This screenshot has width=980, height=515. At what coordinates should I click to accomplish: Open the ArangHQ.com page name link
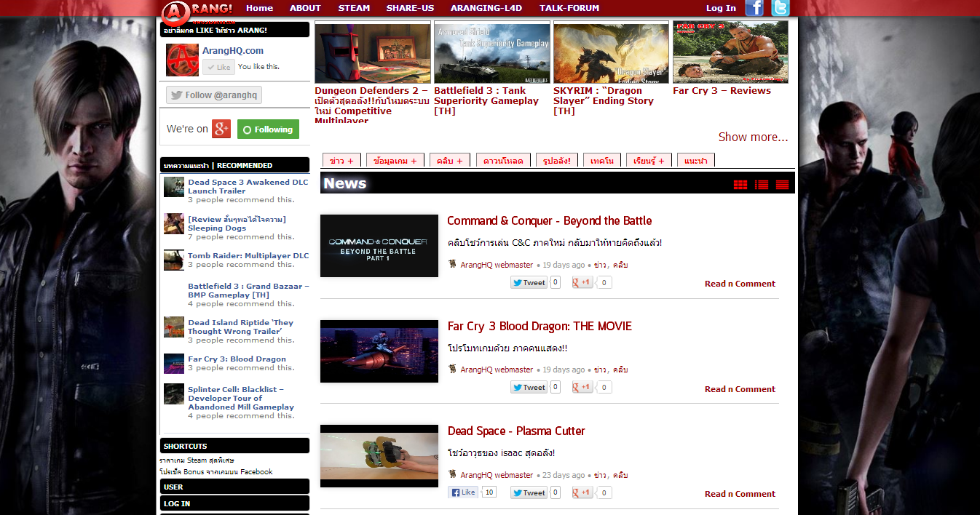[233, 50]
